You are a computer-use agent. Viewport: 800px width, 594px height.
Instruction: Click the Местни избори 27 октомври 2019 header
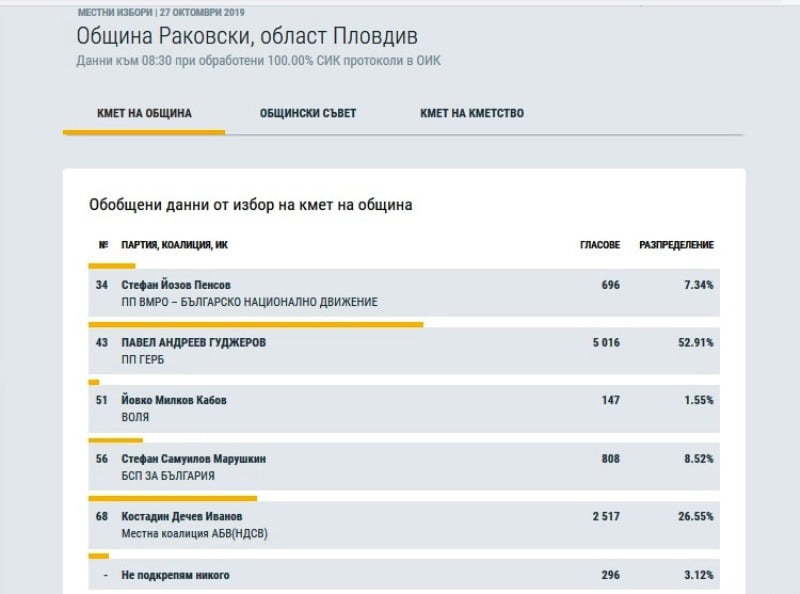161,12
